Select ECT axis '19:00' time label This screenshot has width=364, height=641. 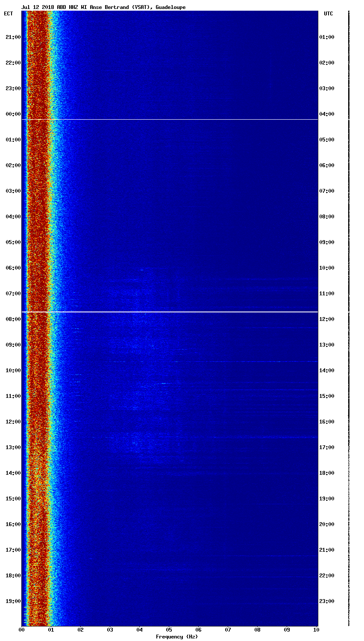pyautogui.click(x=13, y=601)
